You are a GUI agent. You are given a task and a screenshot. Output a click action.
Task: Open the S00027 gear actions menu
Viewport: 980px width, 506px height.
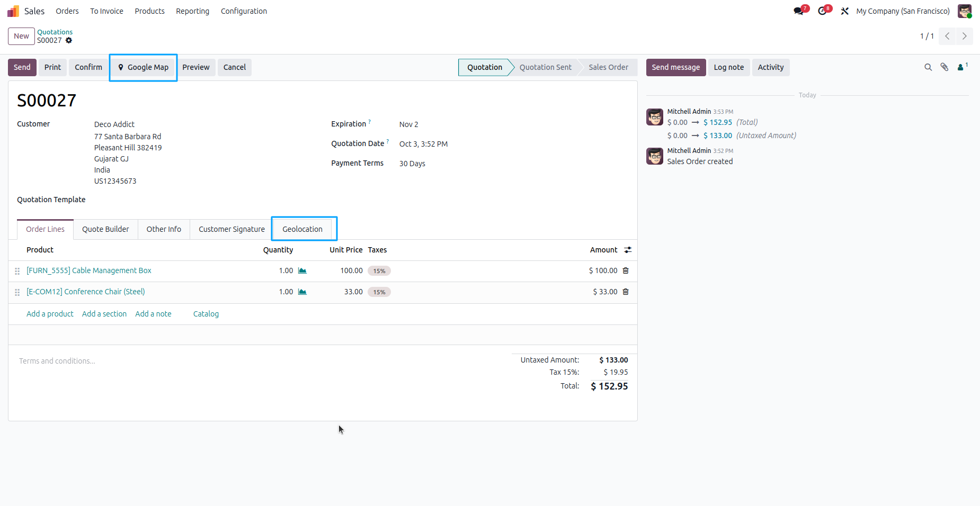tap(69, 40)
